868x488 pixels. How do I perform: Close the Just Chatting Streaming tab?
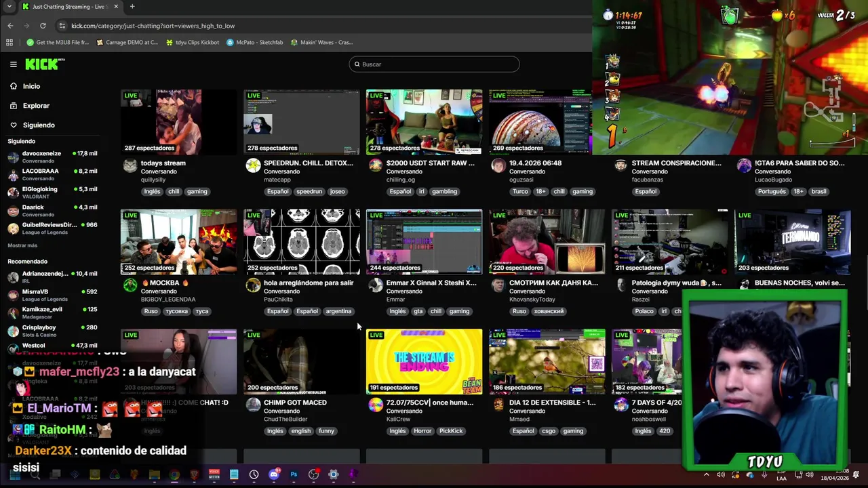116,6
